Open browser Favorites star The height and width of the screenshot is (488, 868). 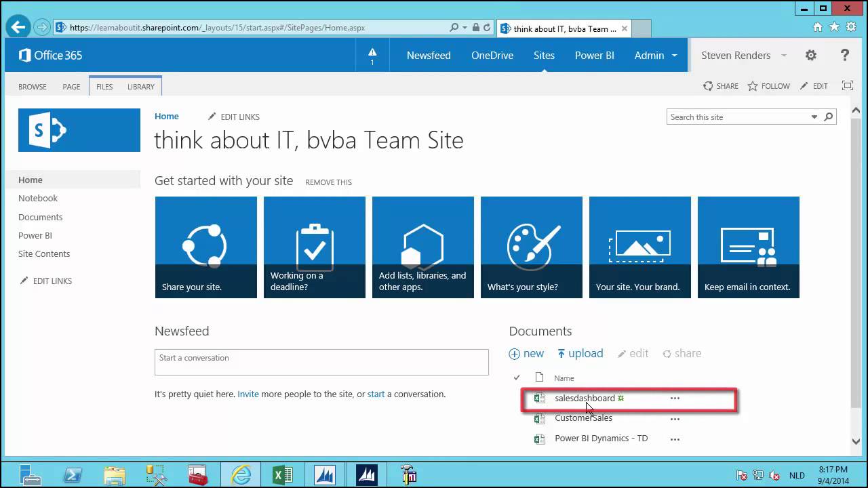coord(834,27)
